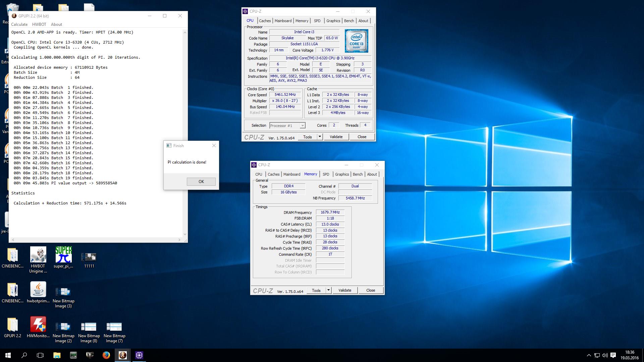644x362 pixels.
Task: Open New Bitmap Image (8) file
Action: [89, 332]
